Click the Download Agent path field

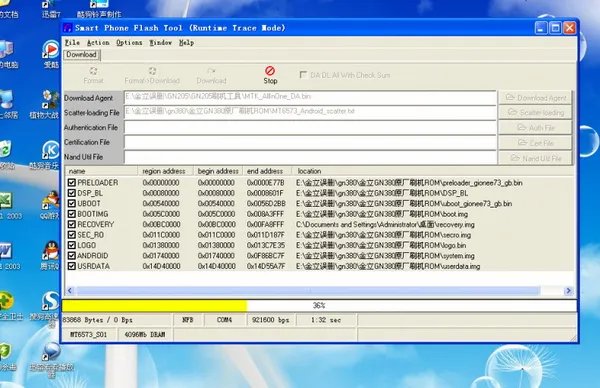tap(310, 97)
